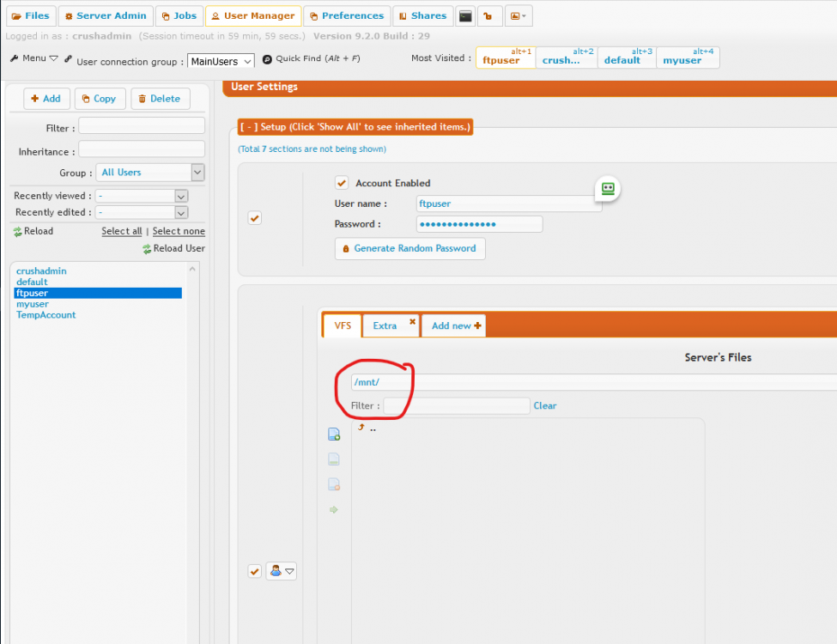
Task: Toggle the Account Enabled checkbox
Action: click(x=342, y=183)
